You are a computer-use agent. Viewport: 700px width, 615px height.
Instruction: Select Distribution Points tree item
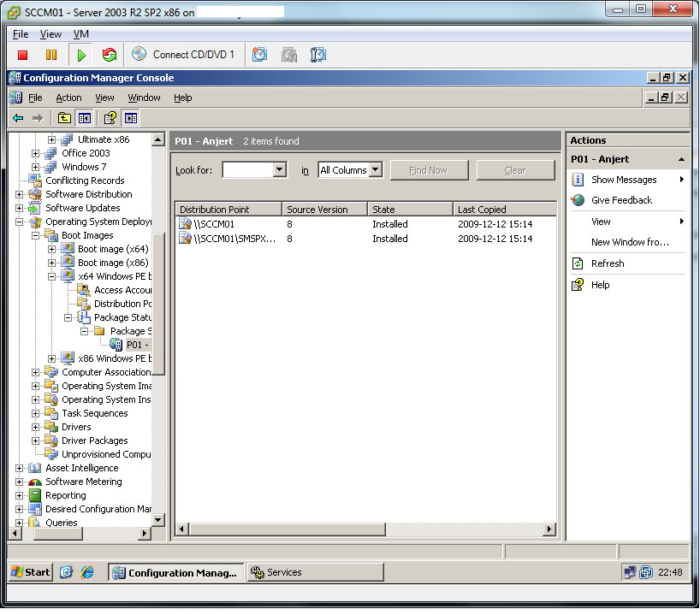click(x=122, y=304)
